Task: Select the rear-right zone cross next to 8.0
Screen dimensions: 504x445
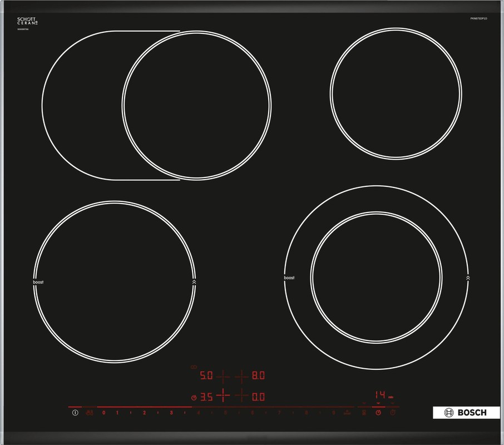Action: click(x=241, y=377)
